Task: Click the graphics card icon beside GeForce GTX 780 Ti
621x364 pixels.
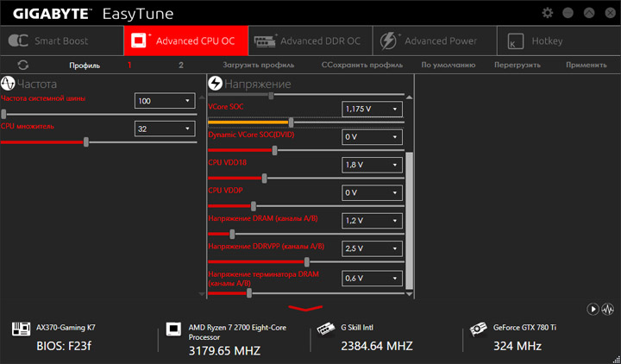Action: [479, 329]
